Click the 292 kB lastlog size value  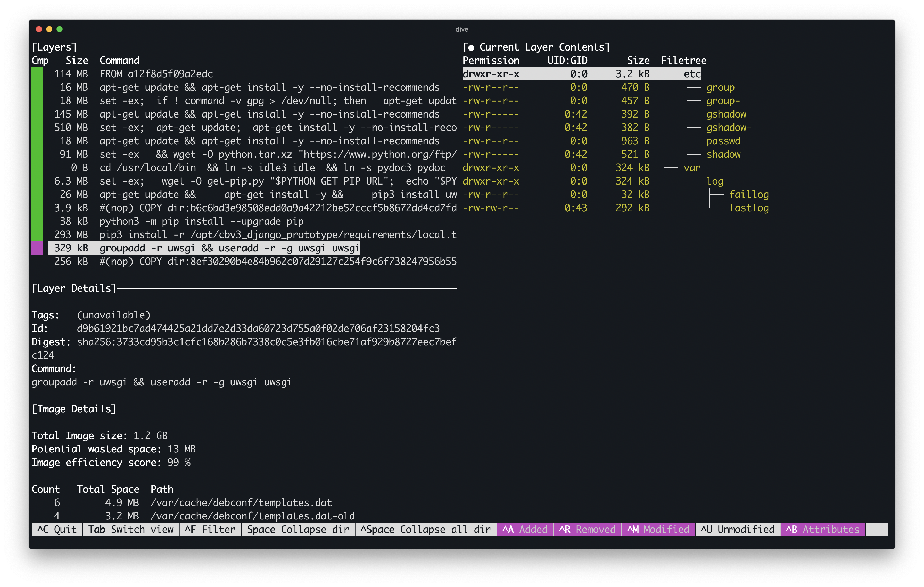(632, 208)
